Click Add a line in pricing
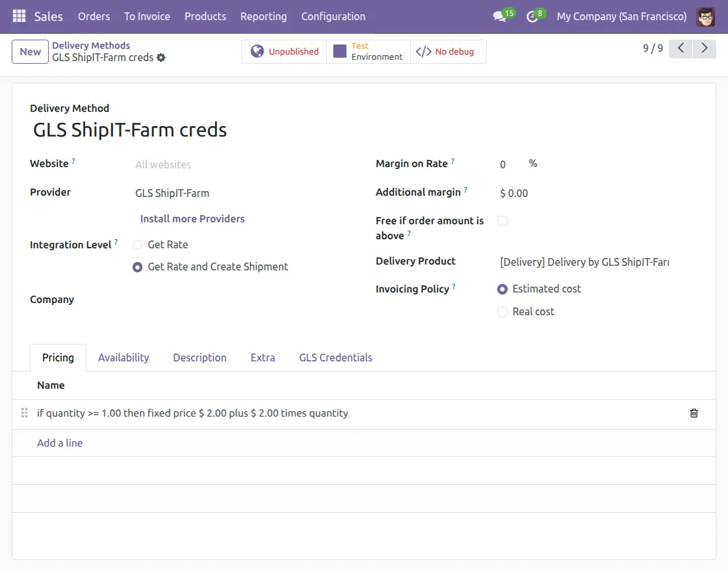Viewport: 728px width, 572px height. pos(60,443)
